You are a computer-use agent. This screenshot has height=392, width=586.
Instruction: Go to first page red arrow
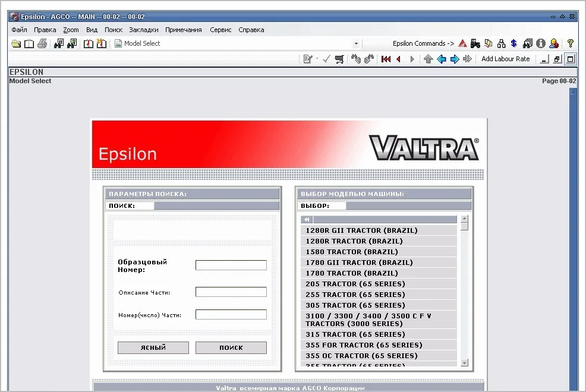click(386, 59)
